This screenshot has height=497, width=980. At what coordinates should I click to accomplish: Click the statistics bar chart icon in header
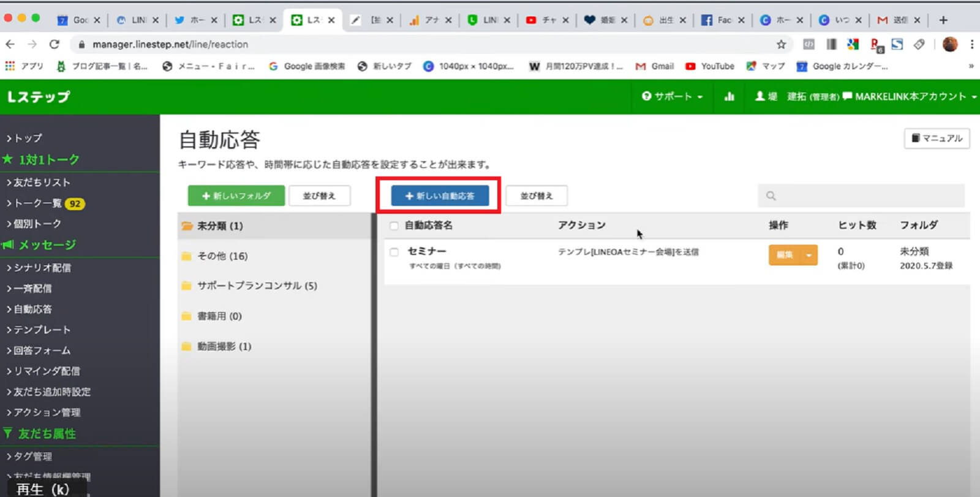[729, 96]
